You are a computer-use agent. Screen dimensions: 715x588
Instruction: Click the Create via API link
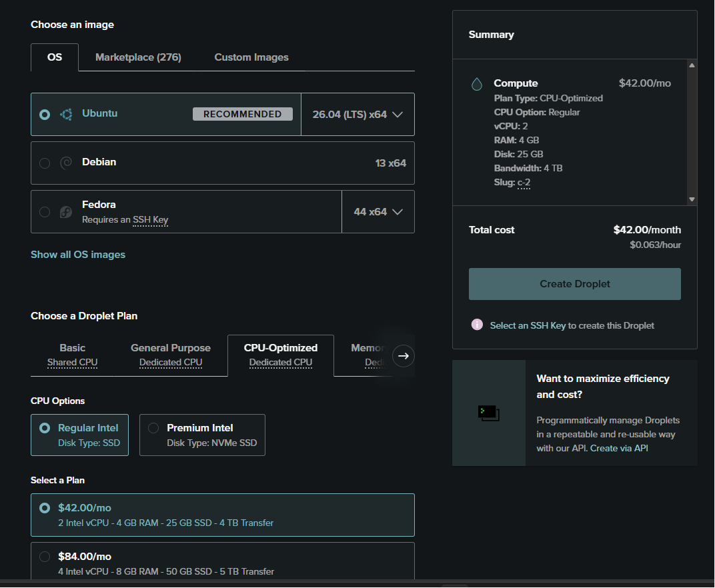(x=619, y=448)
